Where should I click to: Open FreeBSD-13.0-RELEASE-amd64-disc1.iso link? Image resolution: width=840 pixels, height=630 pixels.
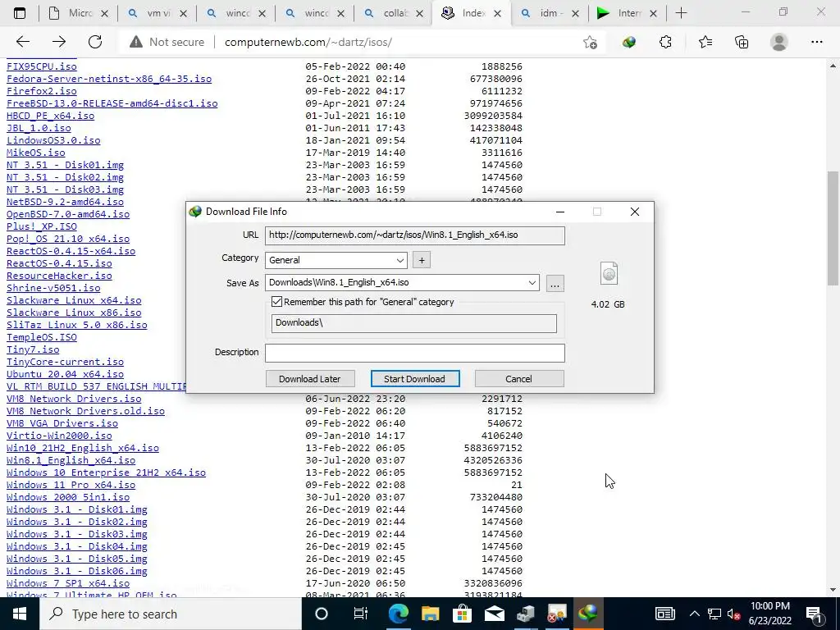tap(112, 103)
